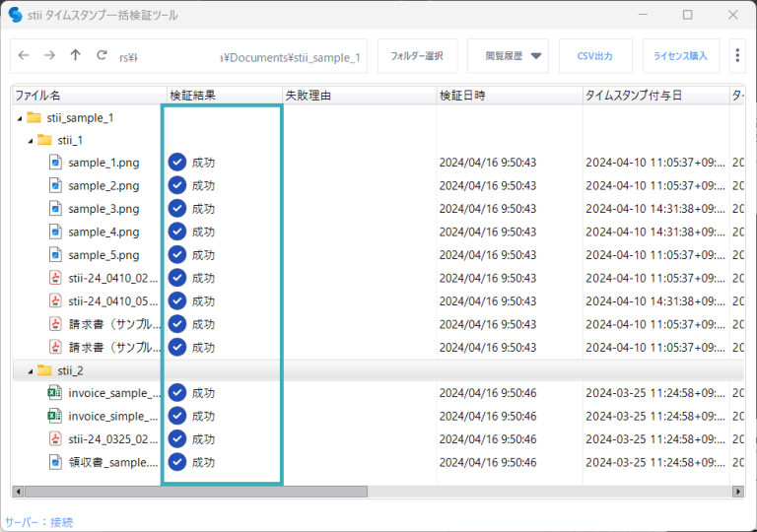Click the success checkmark icon for sample_3.png
The image size is (757, 532).
(x=177, y=209)
